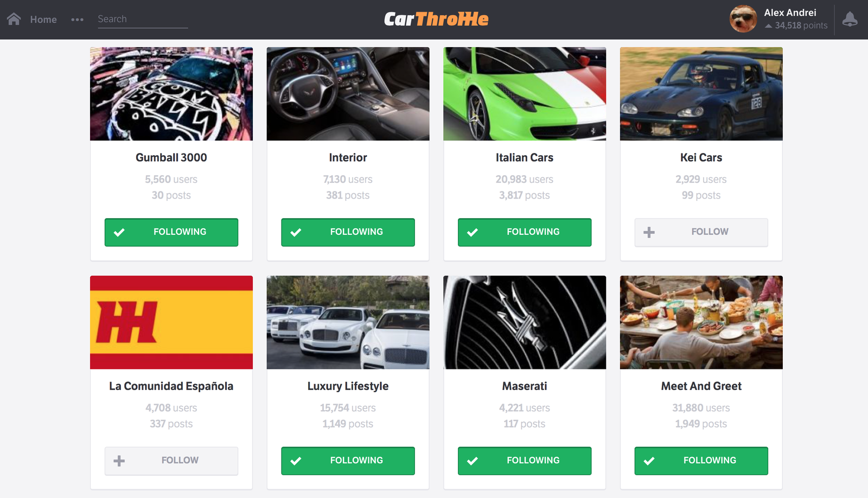Click into the Search field
The width and height of the screenshot is (868, 498).
[143, 19]
